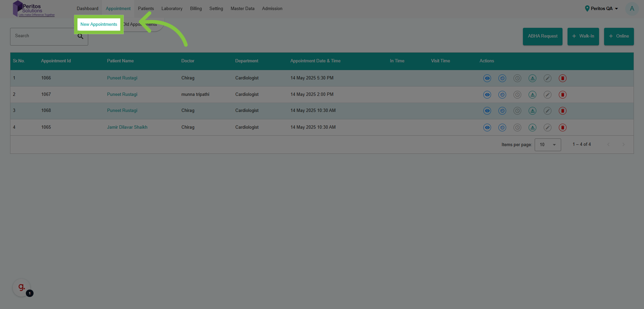Click the search magnifier icon
The width and height of the screenshot is (644, 309).
[80, 36]
